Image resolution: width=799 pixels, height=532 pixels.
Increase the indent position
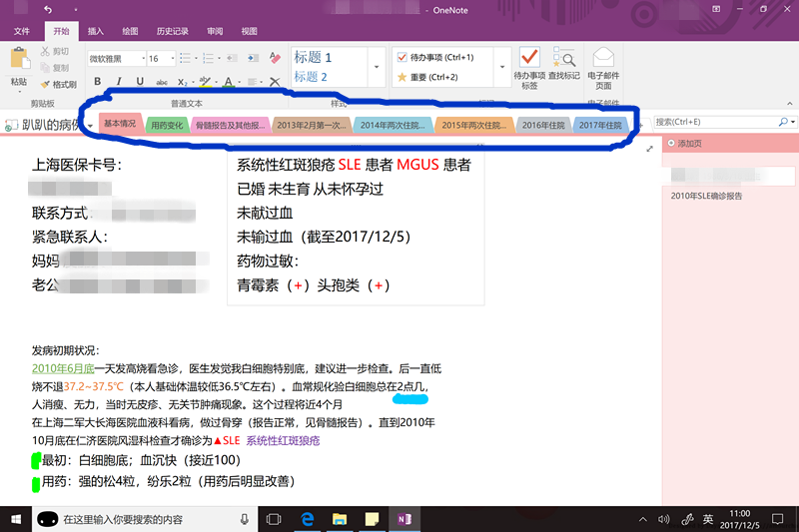(253, 58)
